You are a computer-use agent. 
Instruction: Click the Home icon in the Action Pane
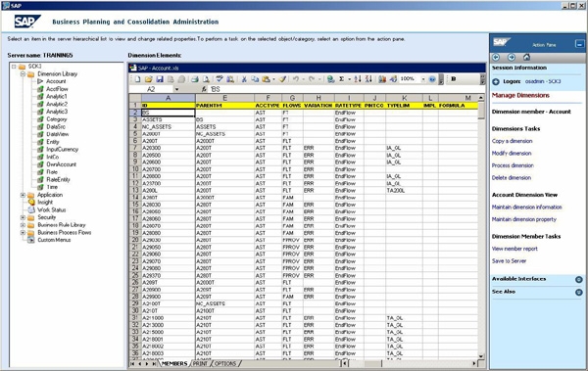click(x=526, y=57)
